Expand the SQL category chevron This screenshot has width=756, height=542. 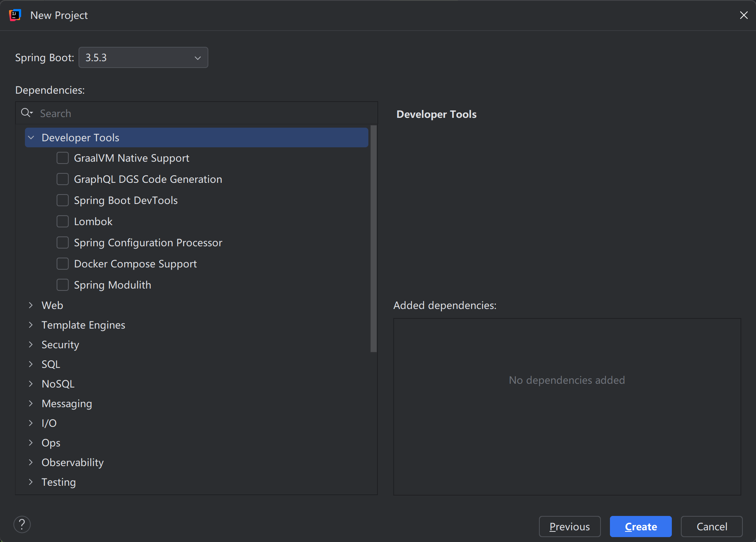31,364
